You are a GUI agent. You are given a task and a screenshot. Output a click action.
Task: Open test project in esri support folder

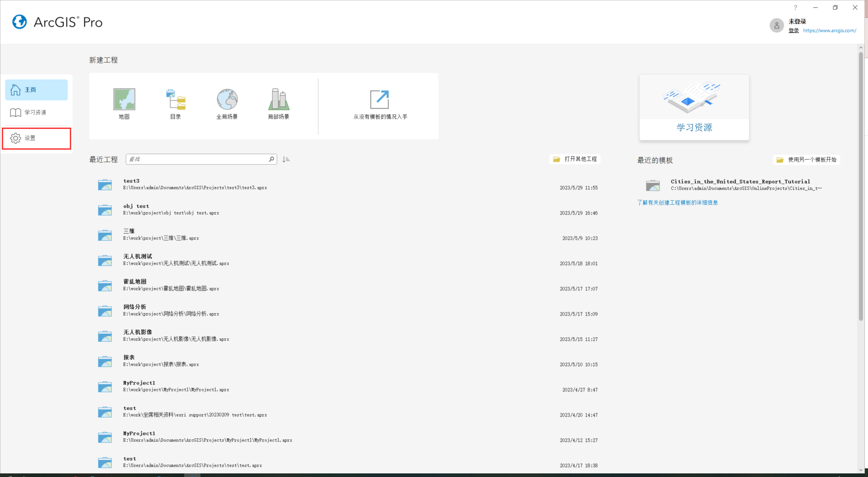click(x=348, y=412)
